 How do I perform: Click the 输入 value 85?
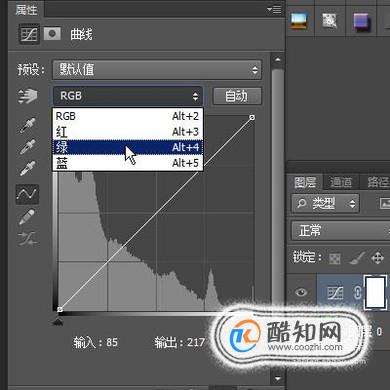coord(112,342)
